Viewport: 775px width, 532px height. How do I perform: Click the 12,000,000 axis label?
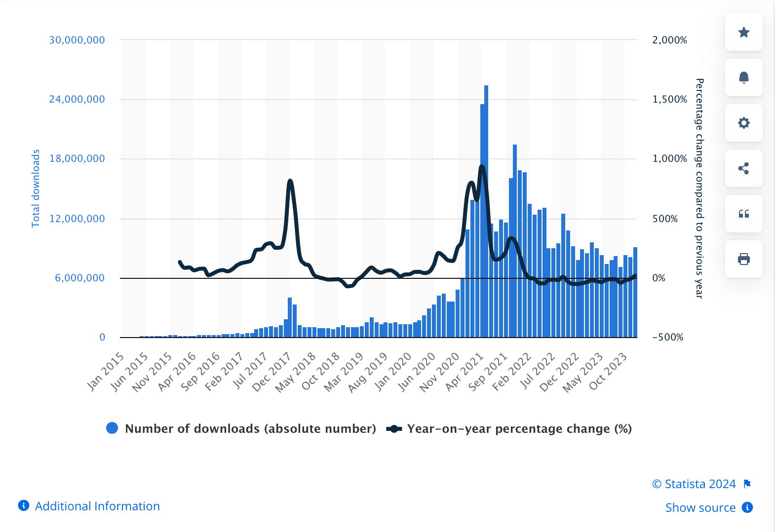coord(77,219)
